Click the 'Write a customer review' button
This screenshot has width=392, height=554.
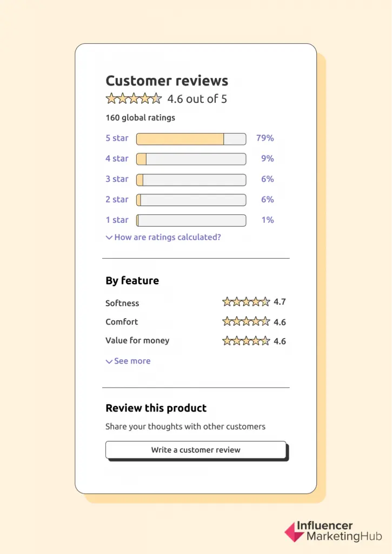(x=196, y=450)
